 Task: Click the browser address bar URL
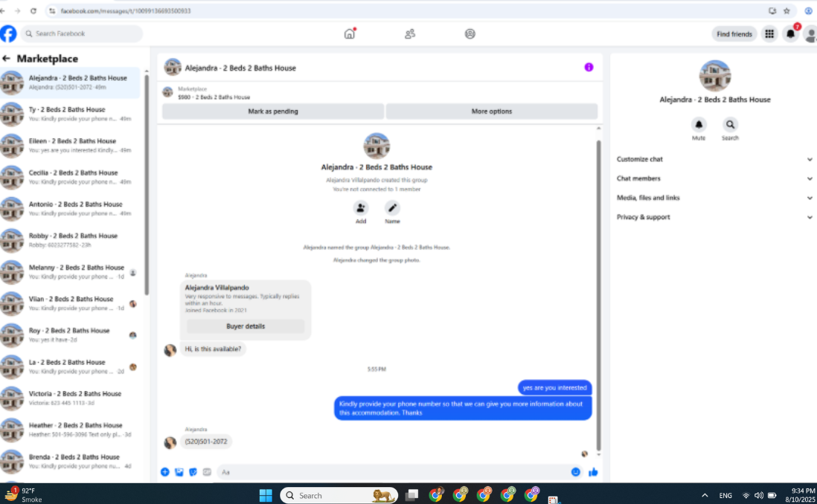[x=126, y=11]
